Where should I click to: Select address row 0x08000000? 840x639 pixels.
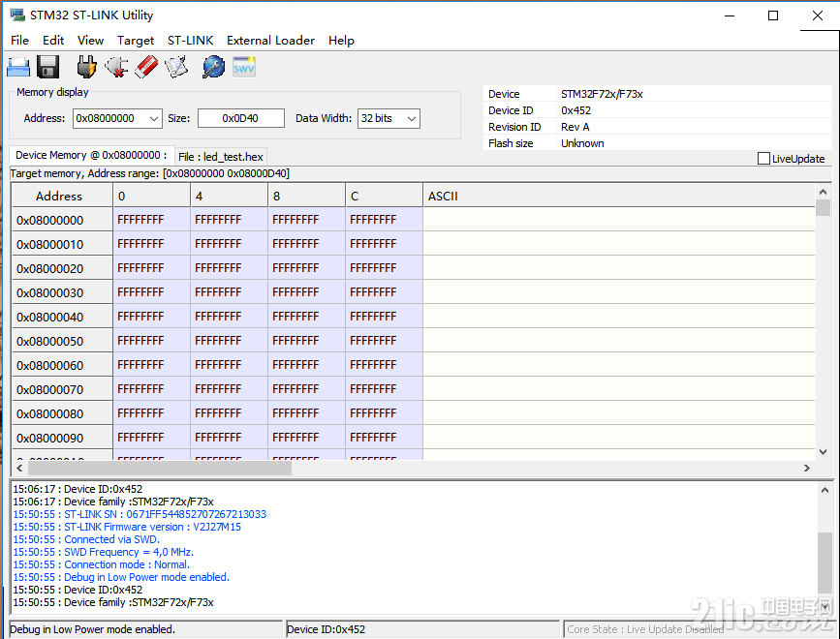[x=62, y=220]
